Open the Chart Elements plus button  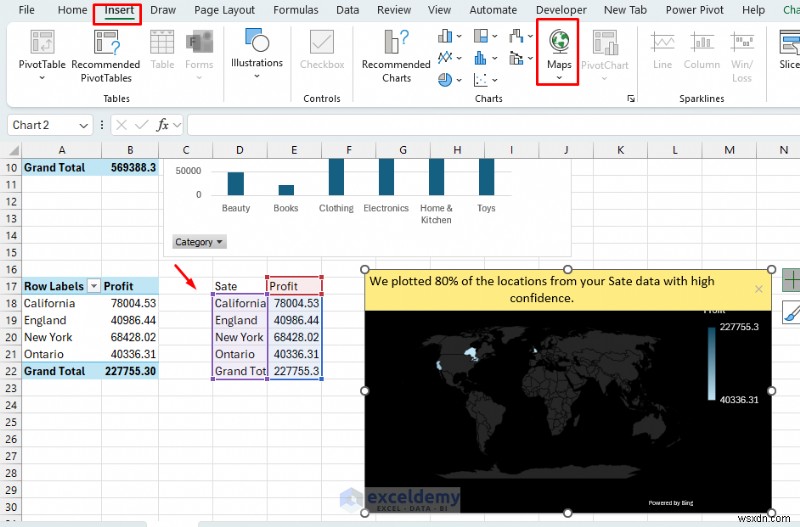click(791, 281)
